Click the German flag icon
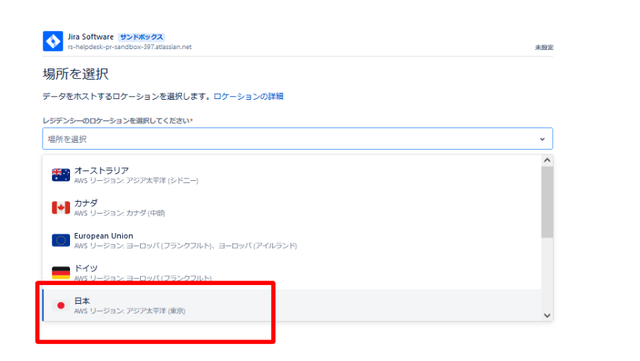Screen dimensions: 640x361 coord(61,272)
